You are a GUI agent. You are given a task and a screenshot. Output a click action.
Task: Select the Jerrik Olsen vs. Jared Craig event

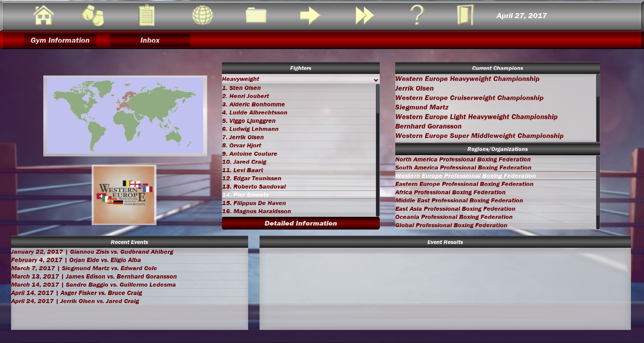pyautogui.click(x=75, y=301)
